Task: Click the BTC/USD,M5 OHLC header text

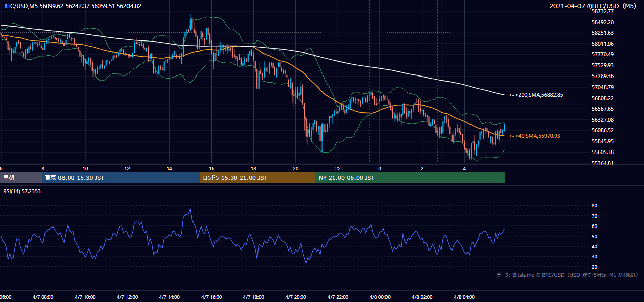Action: point(73,6)
